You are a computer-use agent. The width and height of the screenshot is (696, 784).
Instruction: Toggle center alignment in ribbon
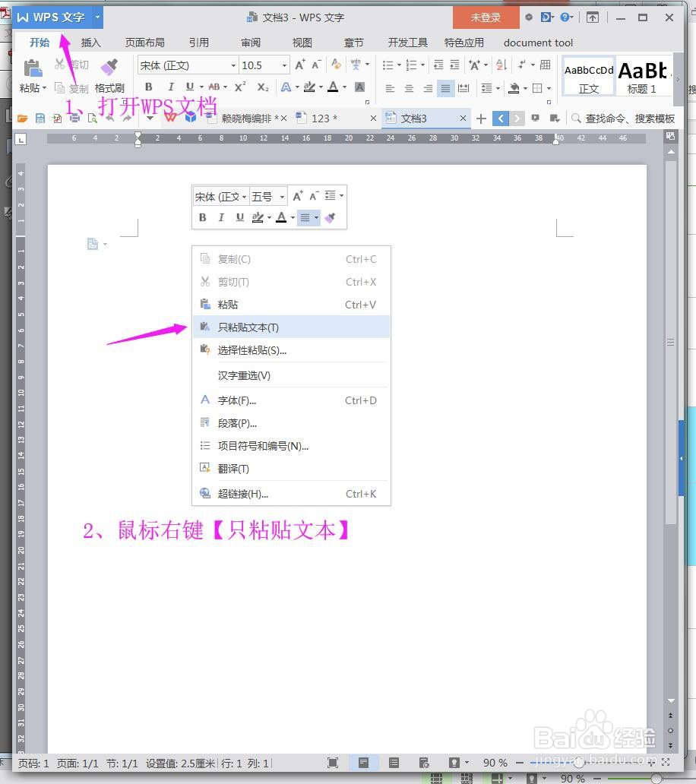coord(409,88)
